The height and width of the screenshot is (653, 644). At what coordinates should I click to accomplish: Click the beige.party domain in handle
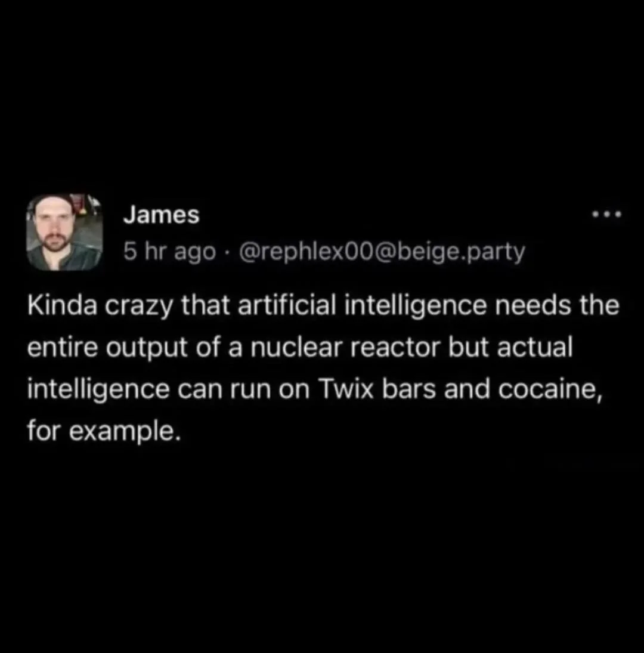(462, 252)
